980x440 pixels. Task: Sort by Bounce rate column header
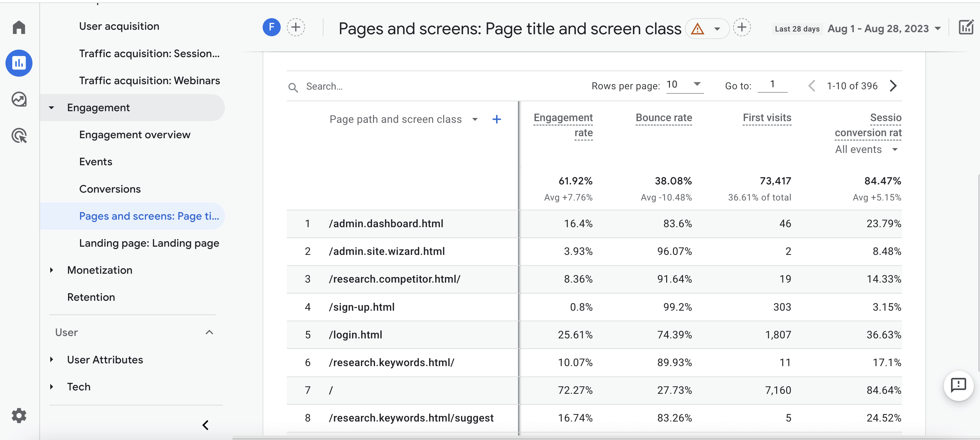[663, 118]
